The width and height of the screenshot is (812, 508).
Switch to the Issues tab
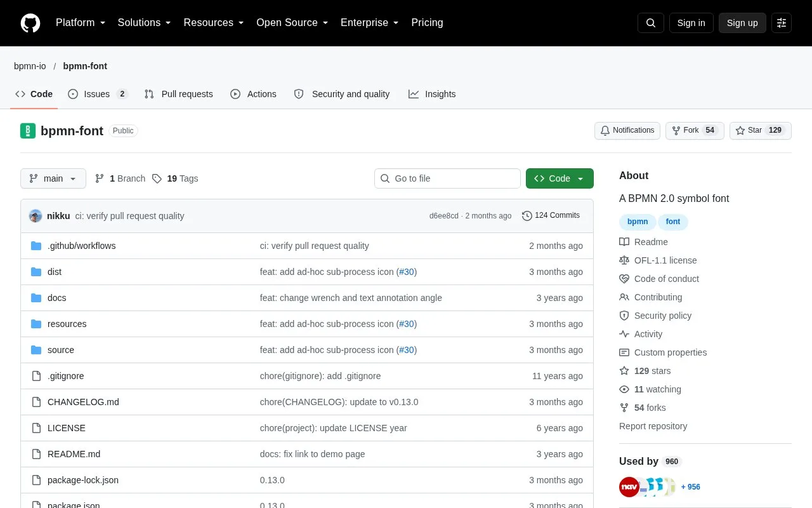pos(98,94)
